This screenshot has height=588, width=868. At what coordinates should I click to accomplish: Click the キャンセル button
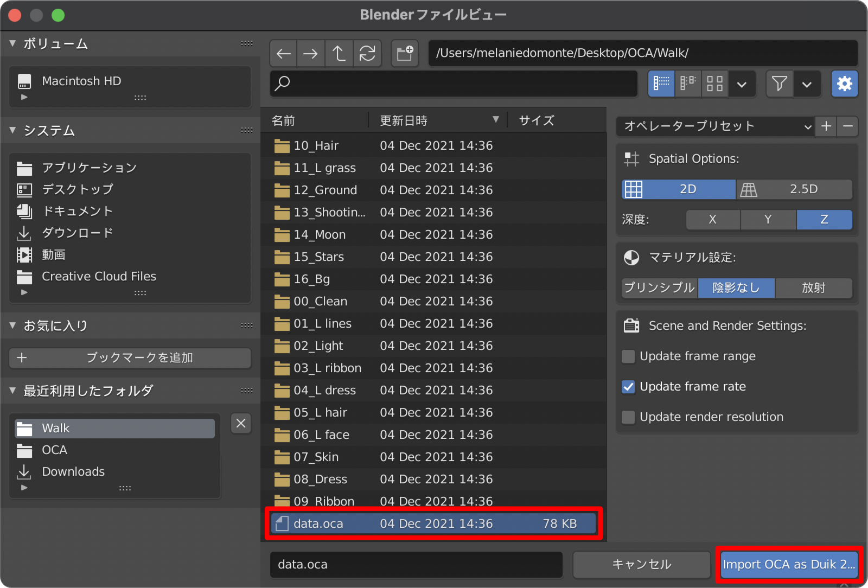(641, 564)
